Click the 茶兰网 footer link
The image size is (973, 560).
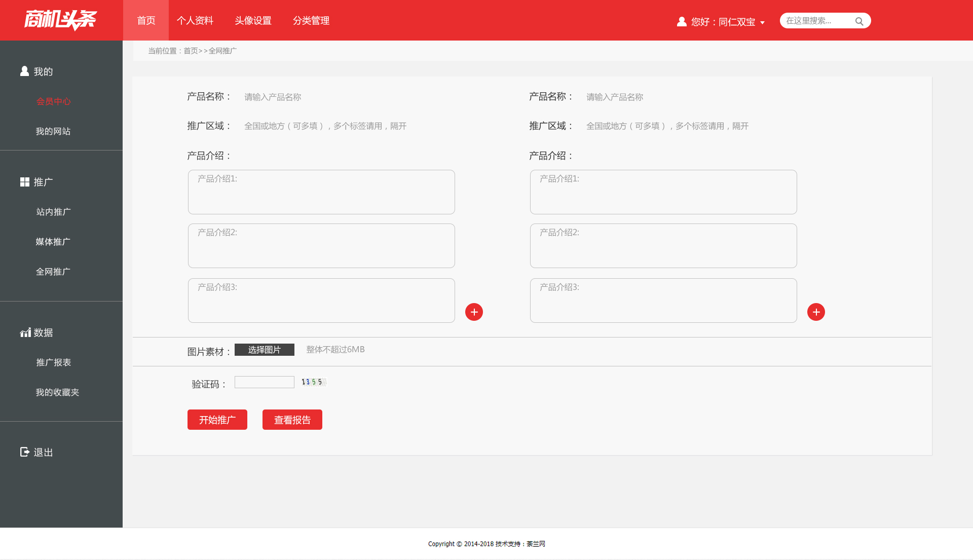click(536, 544)
